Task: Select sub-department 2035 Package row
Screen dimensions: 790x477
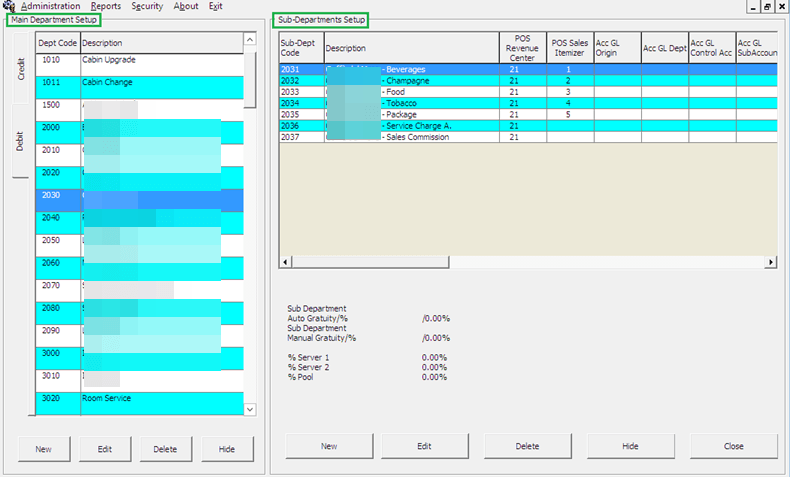Action: pyautogui.click(x=528, y=114)
